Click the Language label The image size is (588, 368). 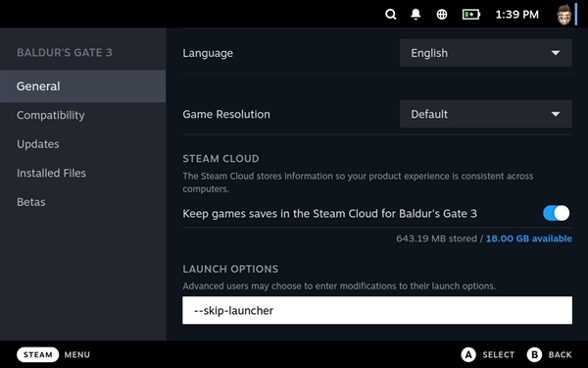[208, 53]
